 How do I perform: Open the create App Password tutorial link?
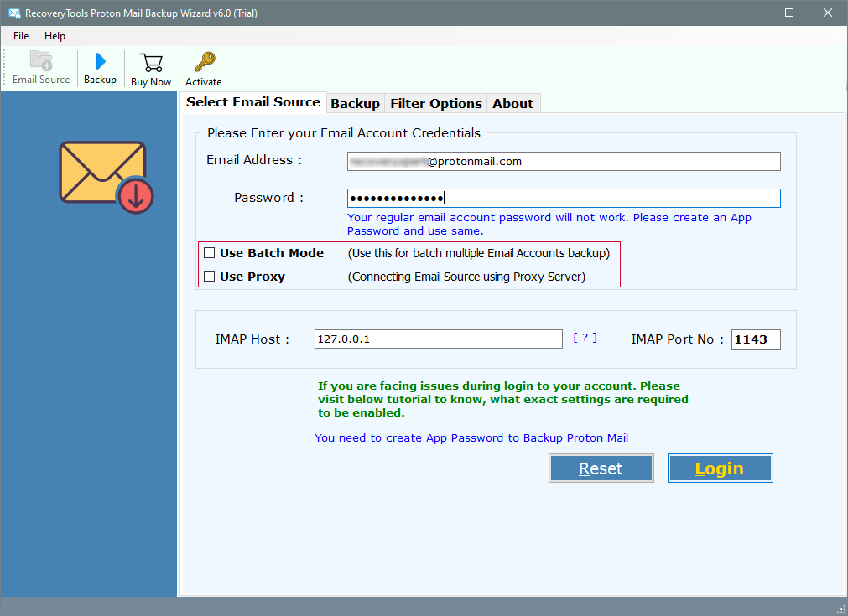[x=471, y=437]
